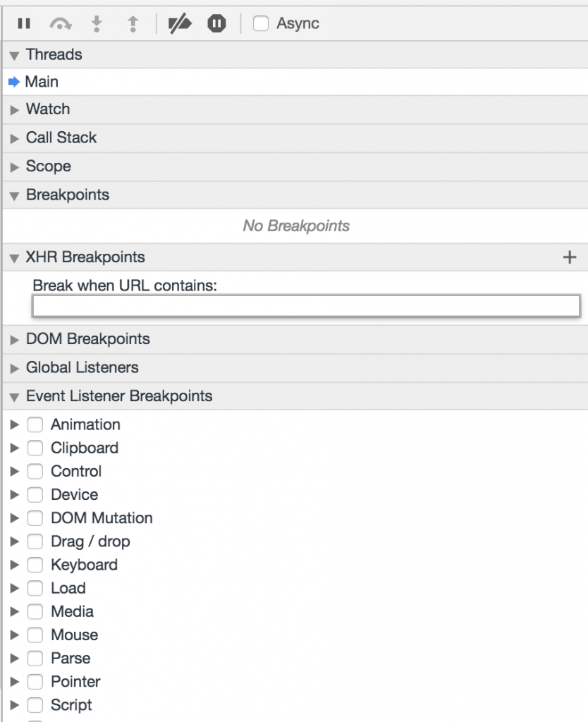
Task: Expand the Call Stack section
Action: (14, 137)
